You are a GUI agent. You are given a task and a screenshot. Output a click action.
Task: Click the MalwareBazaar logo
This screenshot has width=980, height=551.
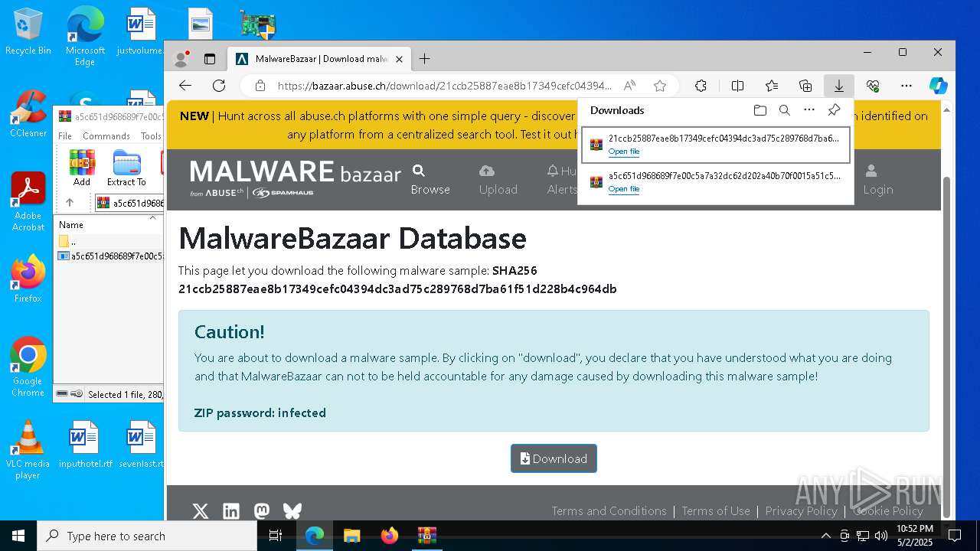click(296, 178)
